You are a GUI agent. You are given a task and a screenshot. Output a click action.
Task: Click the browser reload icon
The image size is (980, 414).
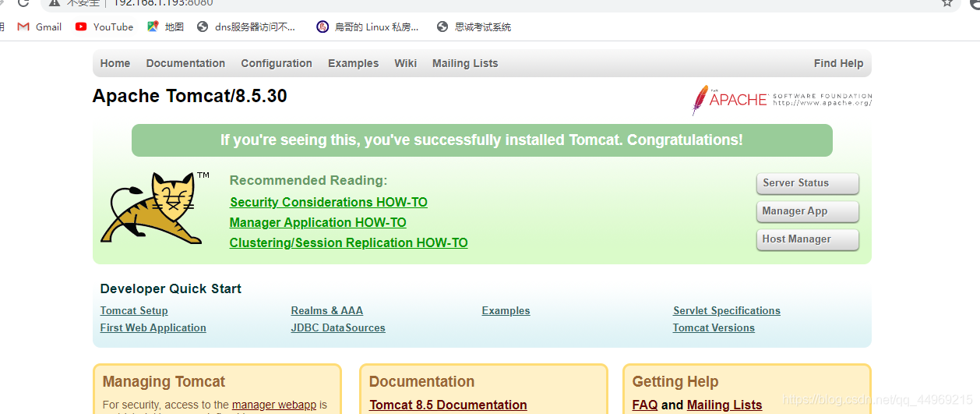click(23, 2)
